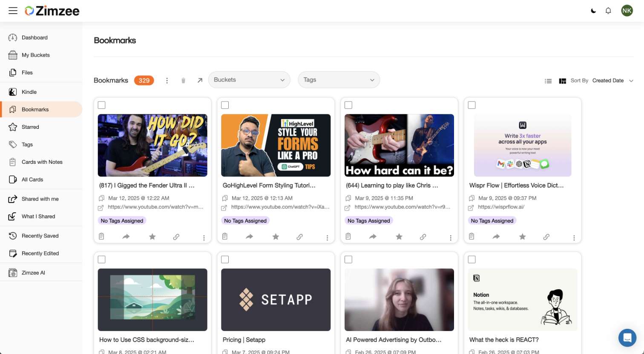Open more options on Fender Ultra II card

click(x=204, y=238)
